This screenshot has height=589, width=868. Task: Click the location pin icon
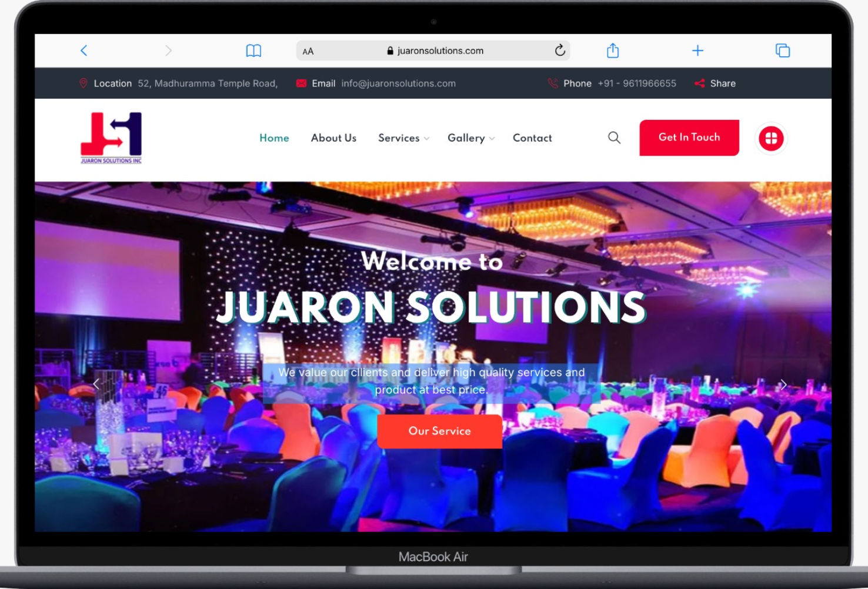[x=84, y=83]
